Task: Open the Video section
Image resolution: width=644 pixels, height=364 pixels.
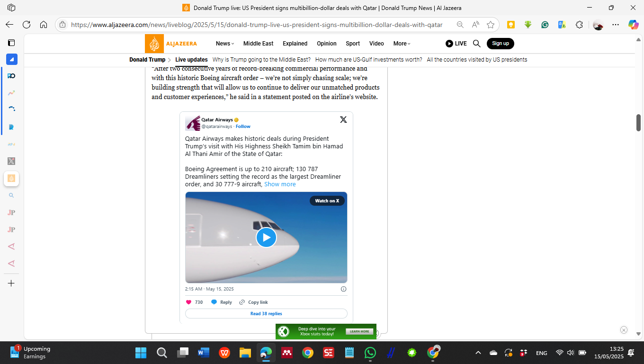Action: (x=376, y=44)
